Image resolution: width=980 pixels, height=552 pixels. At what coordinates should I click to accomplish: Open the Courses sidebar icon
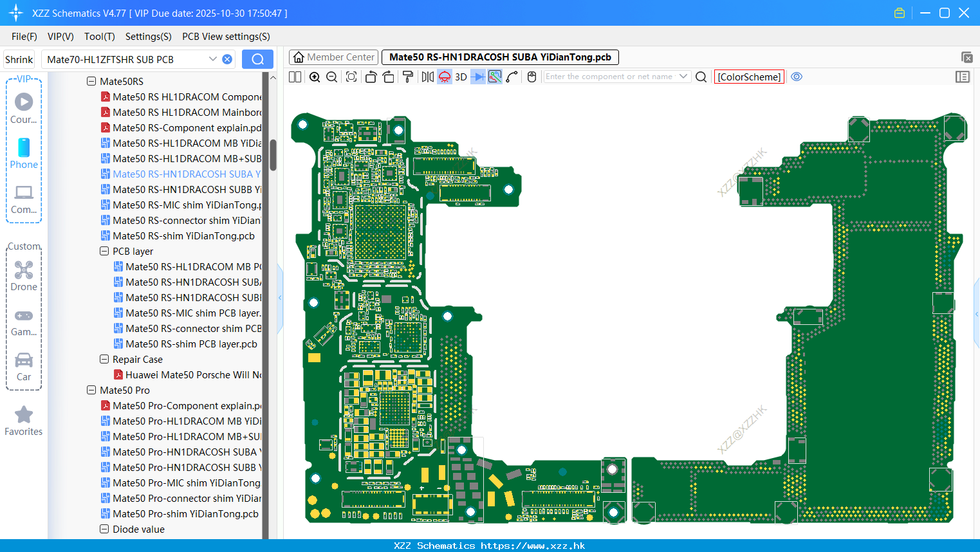(24, 108)
